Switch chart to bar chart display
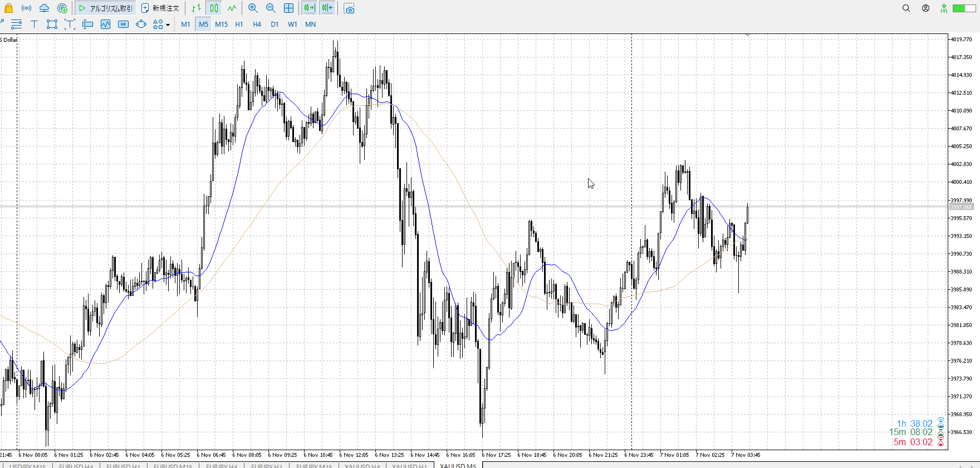980x468 pixels. click(x=196, y=8)
